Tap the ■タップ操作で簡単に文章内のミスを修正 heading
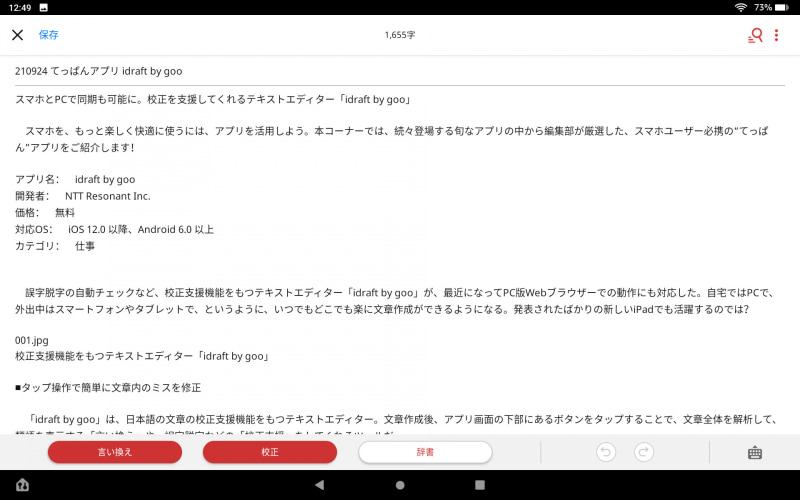 click(x=108, y=388)
